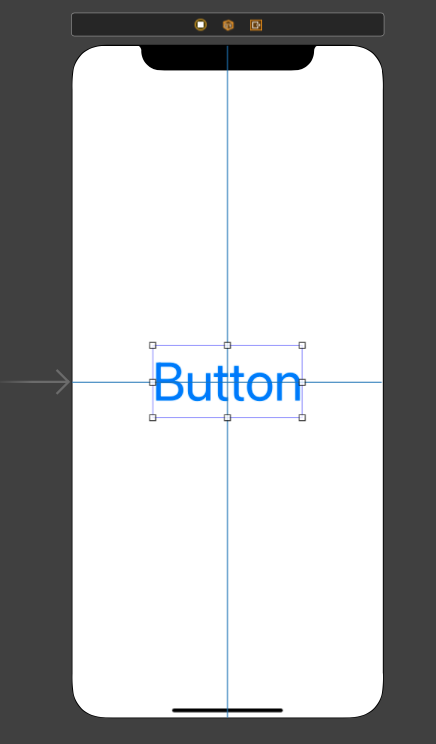
Task: Click the top-left resize handle of Button
Action: (x=153, y=345)
